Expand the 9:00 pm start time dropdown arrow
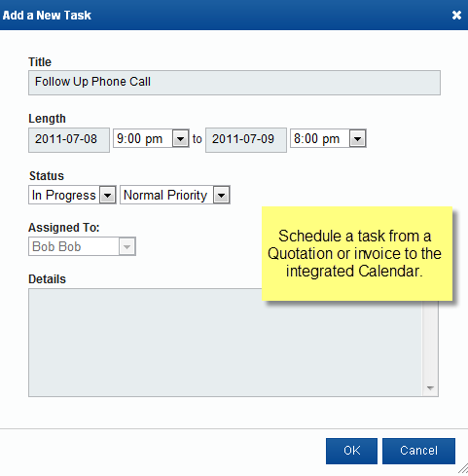This screenshot has width=468, height=476. [x=180, y=139]
